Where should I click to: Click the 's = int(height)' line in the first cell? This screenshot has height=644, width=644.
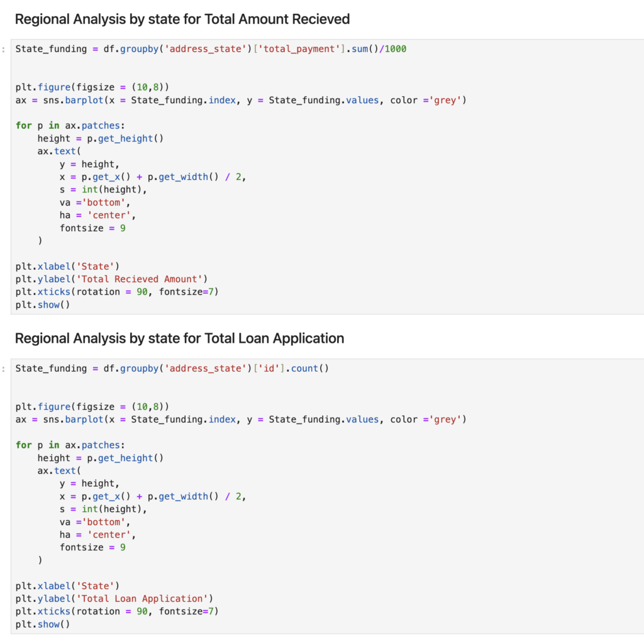[x=103, y=190]
